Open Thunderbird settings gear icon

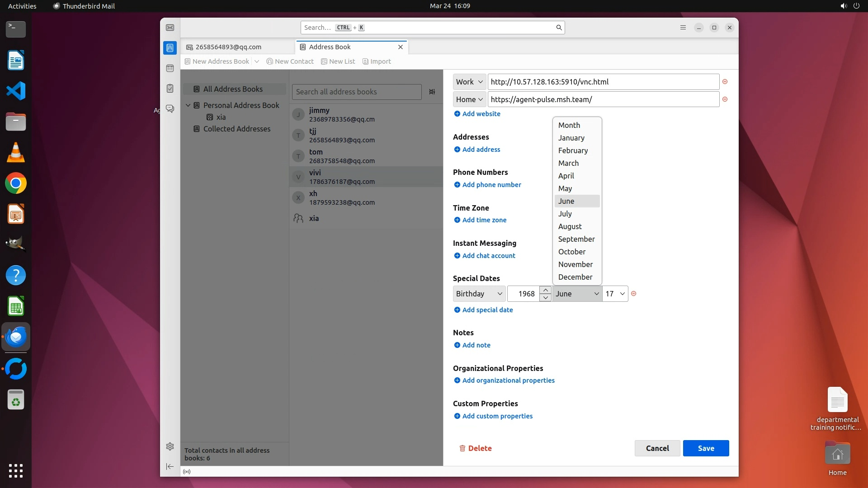point(170,446)
